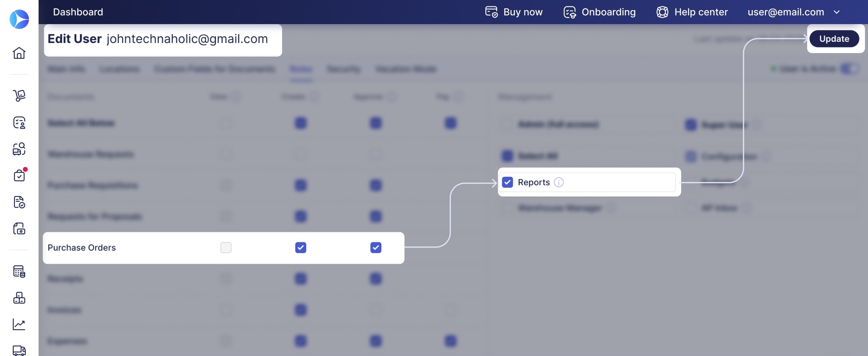Uncheck the Reports checkbox
The width and height of the screenshot is (868, 356).
(508, 182)
